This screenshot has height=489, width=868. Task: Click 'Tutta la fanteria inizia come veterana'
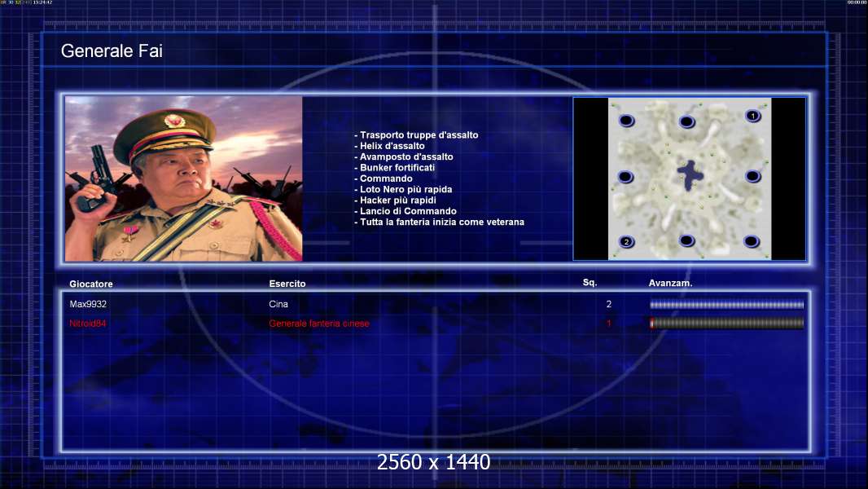click(439, 222)
